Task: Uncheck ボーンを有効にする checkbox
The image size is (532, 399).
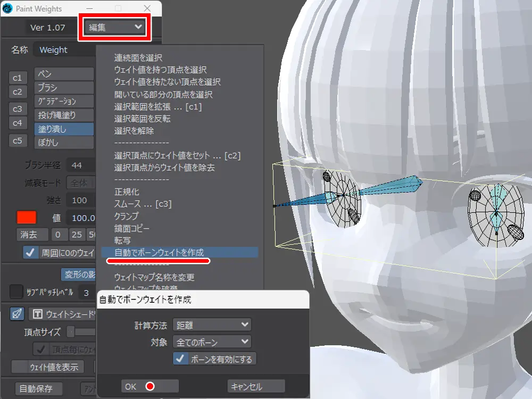Action: pos(179,359)
